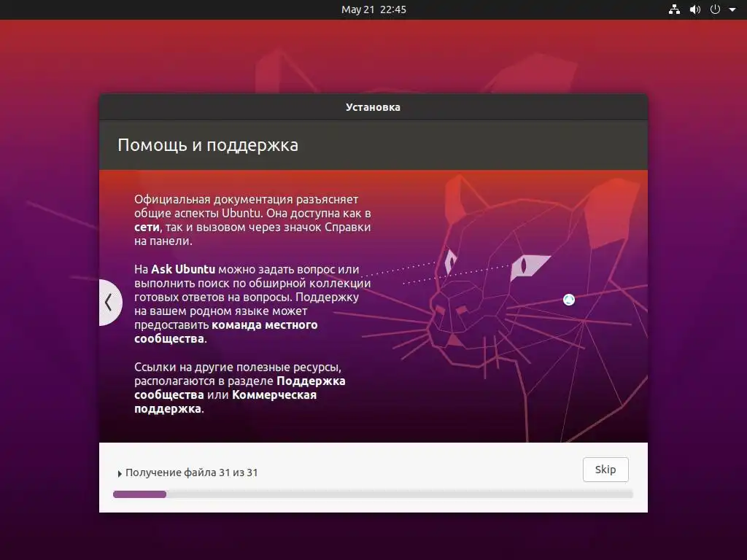This screenshot has width=747, height=560.
Task: Expand the file retrieval details triangle
Action: [x=120, y=473]
